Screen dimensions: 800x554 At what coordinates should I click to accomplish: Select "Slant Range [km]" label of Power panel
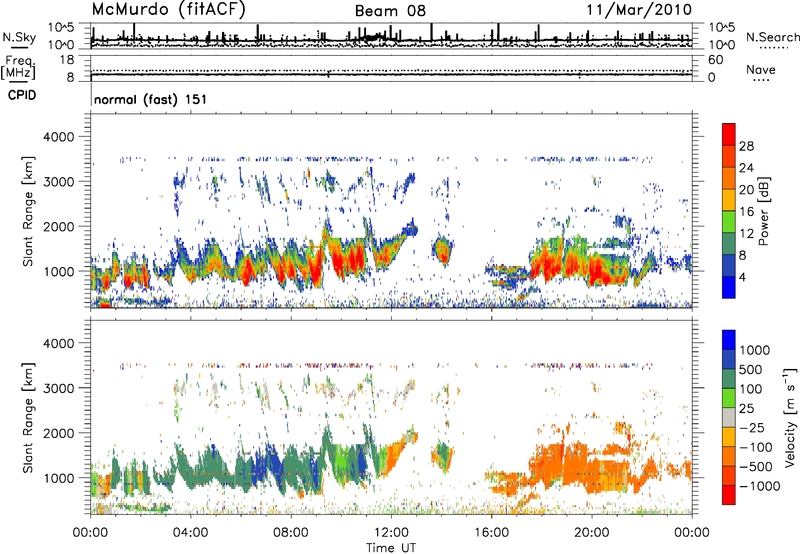[28, 211]
